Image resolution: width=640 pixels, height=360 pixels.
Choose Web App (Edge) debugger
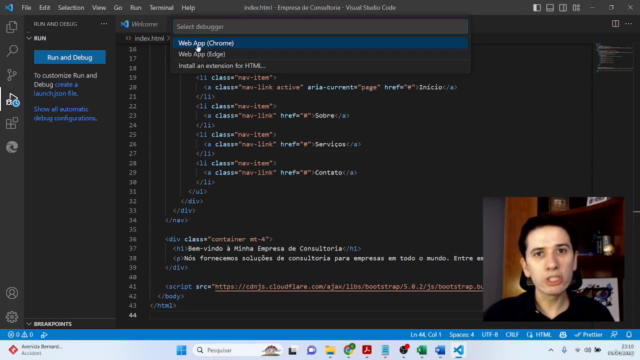(320, 54)
